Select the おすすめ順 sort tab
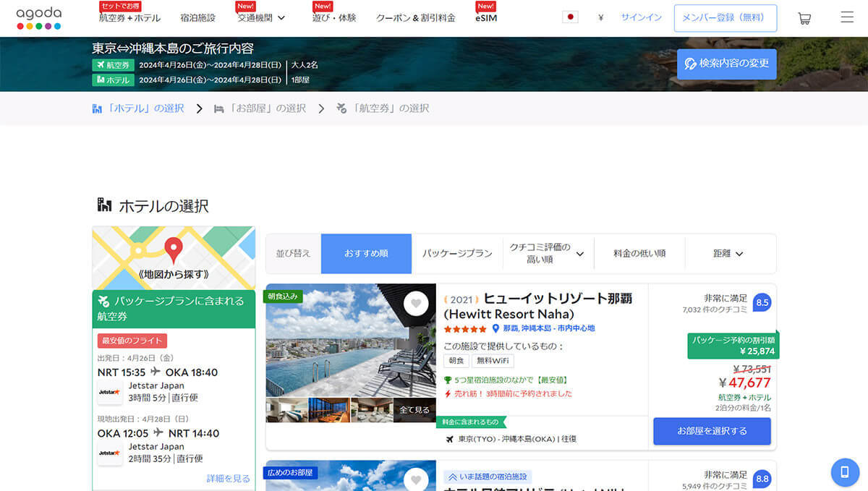Viewport: 868px width, 491px height. pyautogui.click(x=366, y=254)
